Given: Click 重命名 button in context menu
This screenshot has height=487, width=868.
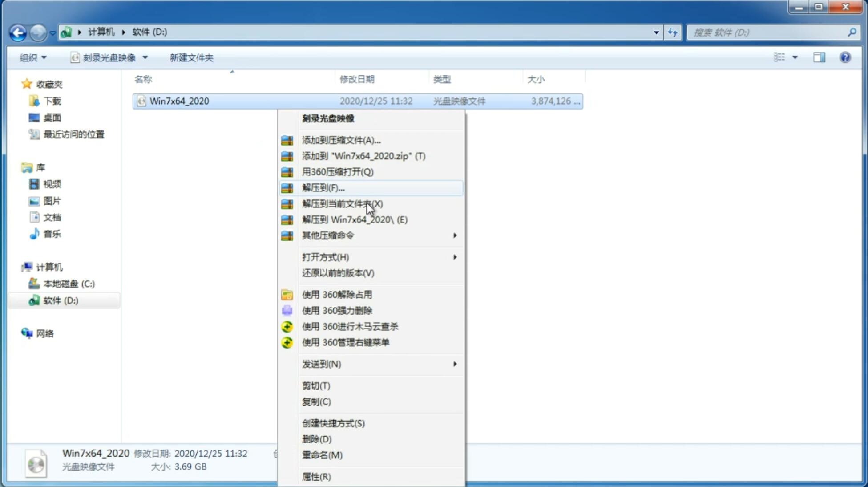Looking at the screenshot, I should click(x=322, y=455).
